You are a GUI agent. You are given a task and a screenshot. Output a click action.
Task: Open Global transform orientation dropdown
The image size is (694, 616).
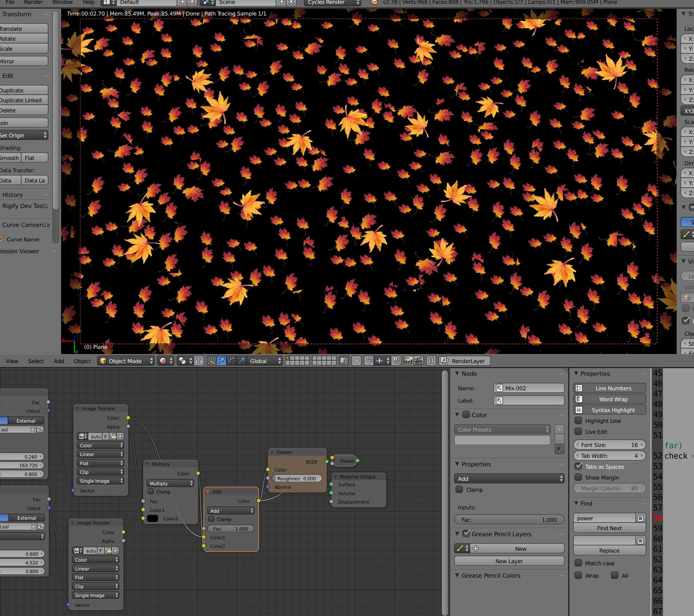265,361
